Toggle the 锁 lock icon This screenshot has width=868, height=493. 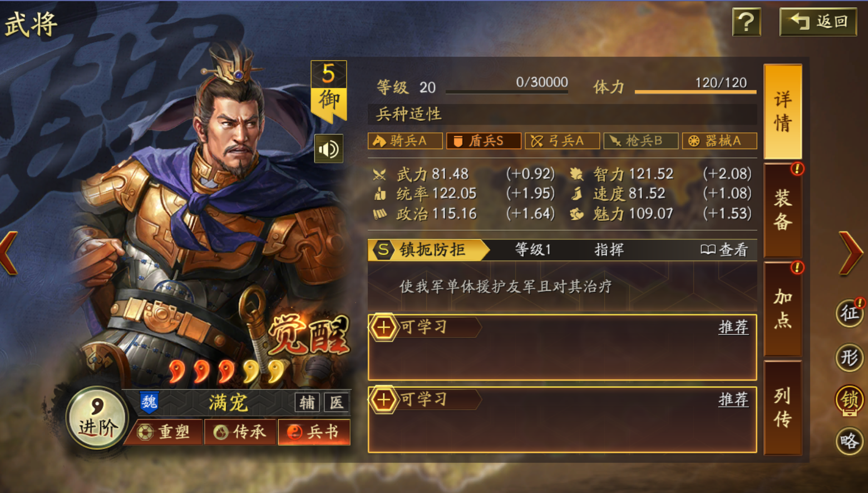coord(850,400)
